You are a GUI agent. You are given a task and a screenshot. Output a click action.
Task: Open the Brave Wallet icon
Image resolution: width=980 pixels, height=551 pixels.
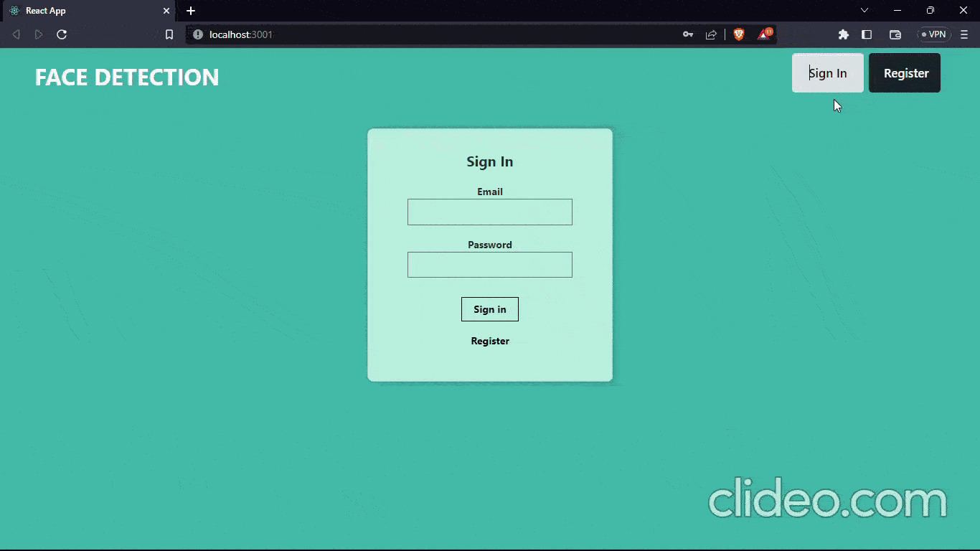click(x=895, y=34)
